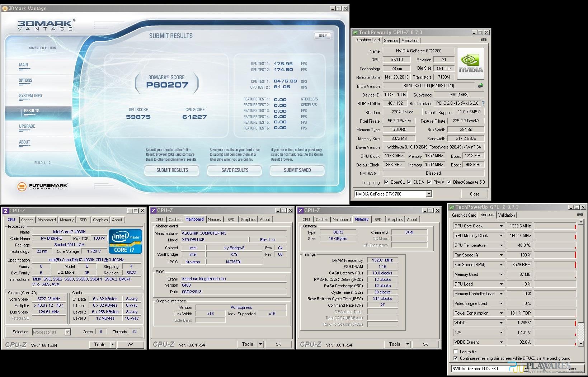Click the NVIDIA logo in GPU-Z
Screen dimensions: 588x377
471,63
